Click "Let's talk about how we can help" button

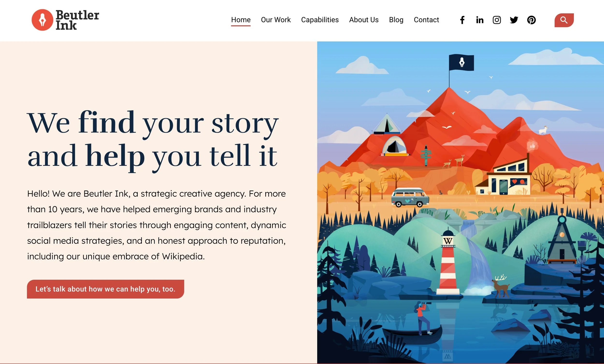click(105, 289)
